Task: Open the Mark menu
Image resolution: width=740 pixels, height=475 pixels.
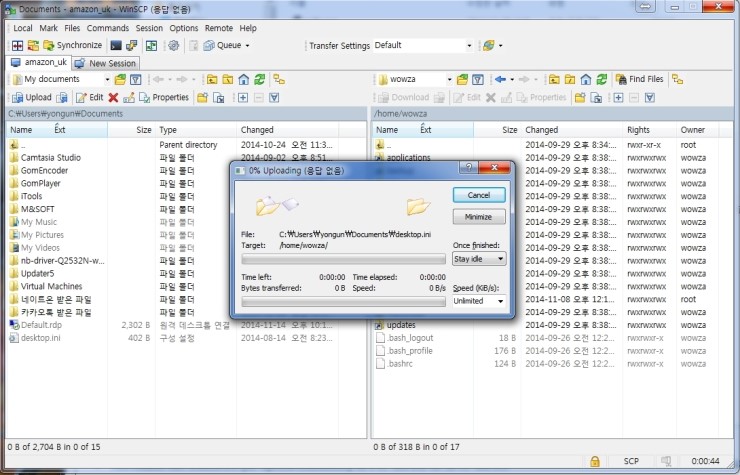Action: coord(48,28)
